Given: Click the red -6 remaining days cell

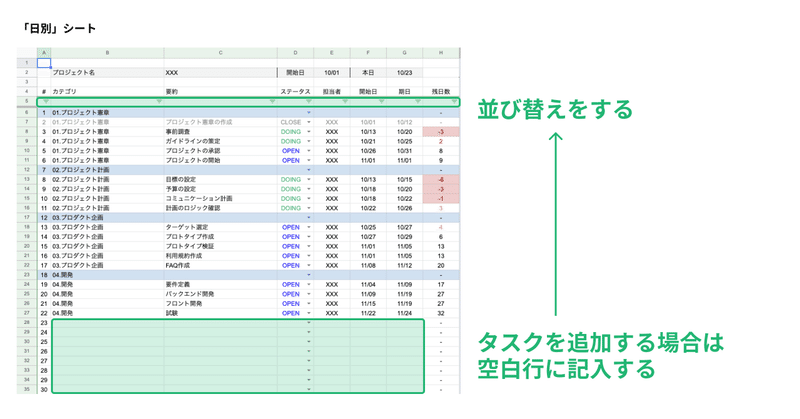Looking at the screenshot, I should 441,180.
